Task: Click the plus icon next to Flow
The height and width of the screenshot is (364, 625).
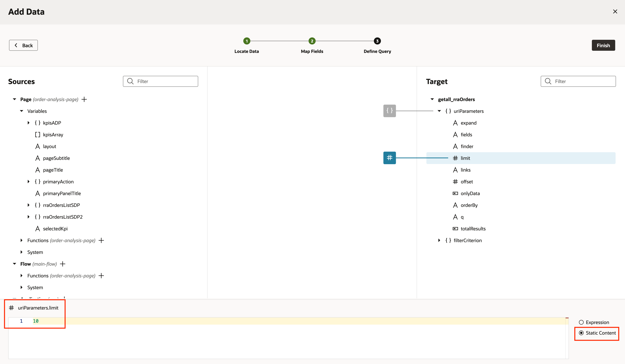Action: pos(63,264)
